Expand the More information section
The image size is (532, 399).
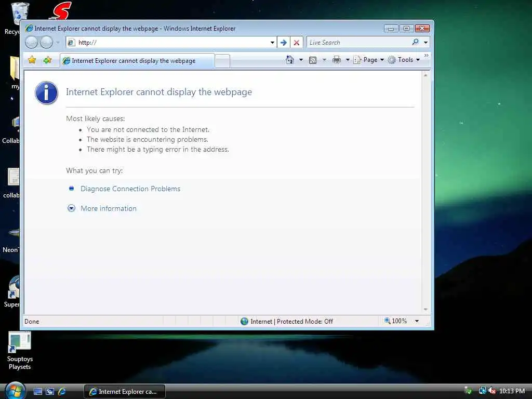tap(108, 208)
